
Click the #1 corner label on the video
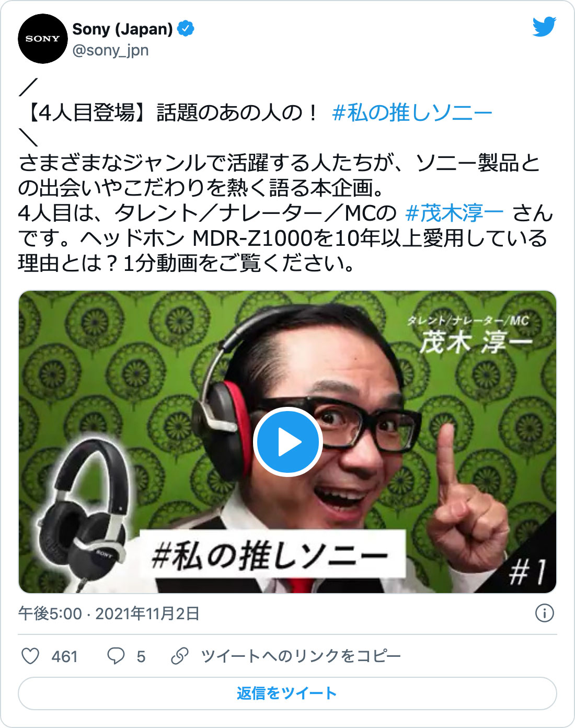[x=528, y=571]
